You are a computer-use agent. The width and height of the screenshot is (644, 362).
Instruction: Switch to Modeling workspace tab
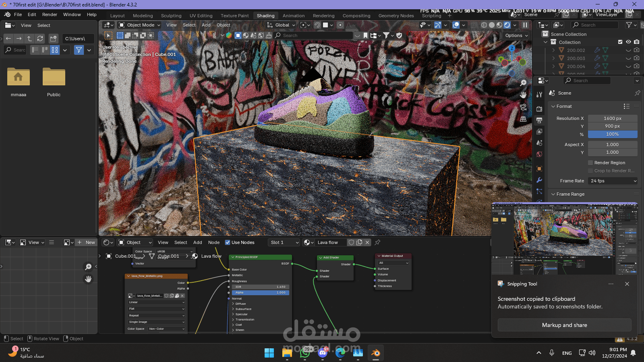coord(143,16)
